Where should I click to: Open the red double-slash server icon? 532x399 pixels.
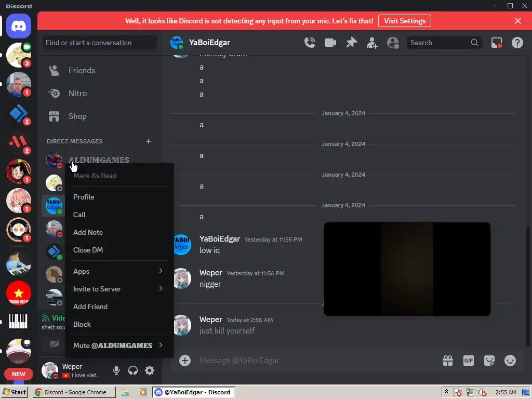[19, 142]
